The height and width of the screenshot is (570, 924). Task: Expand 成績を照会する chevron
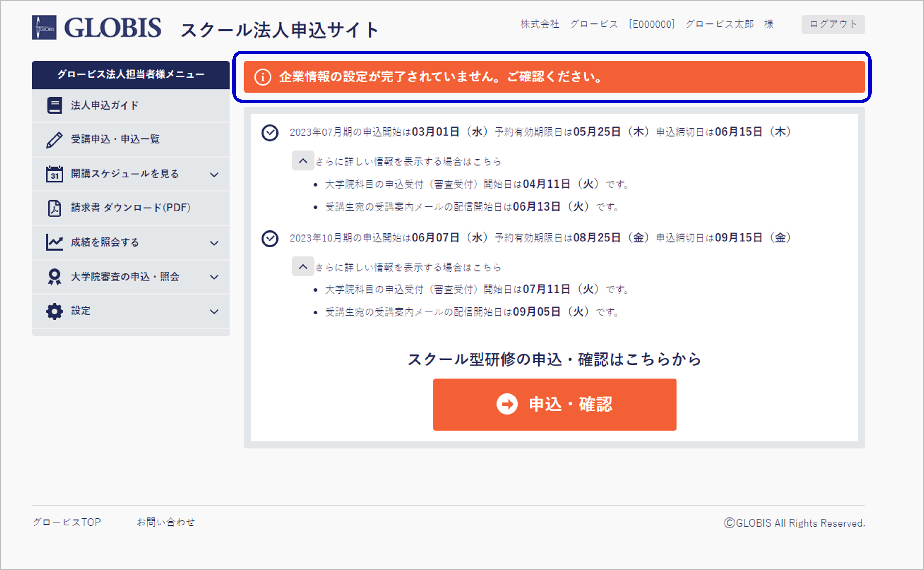tap(214, 243)
